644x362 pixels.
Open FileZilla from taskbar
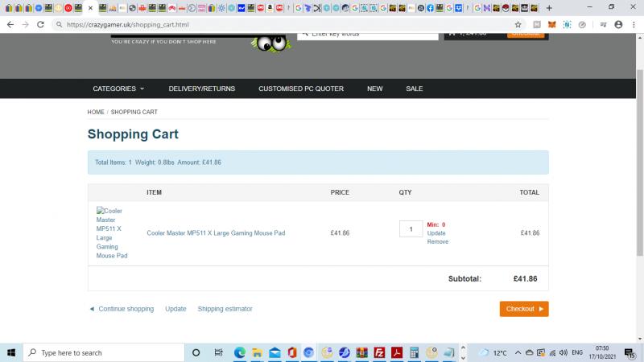(x=379, y=352)
